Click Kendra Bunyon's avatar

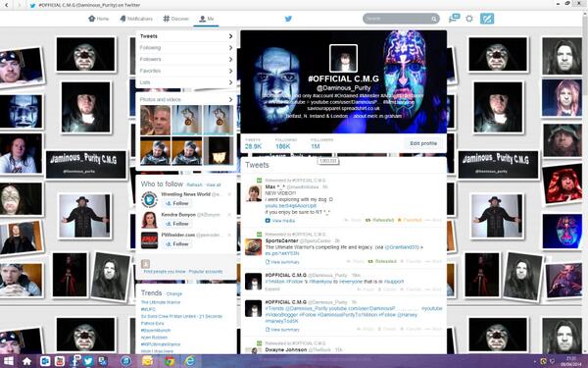[149, 220]
